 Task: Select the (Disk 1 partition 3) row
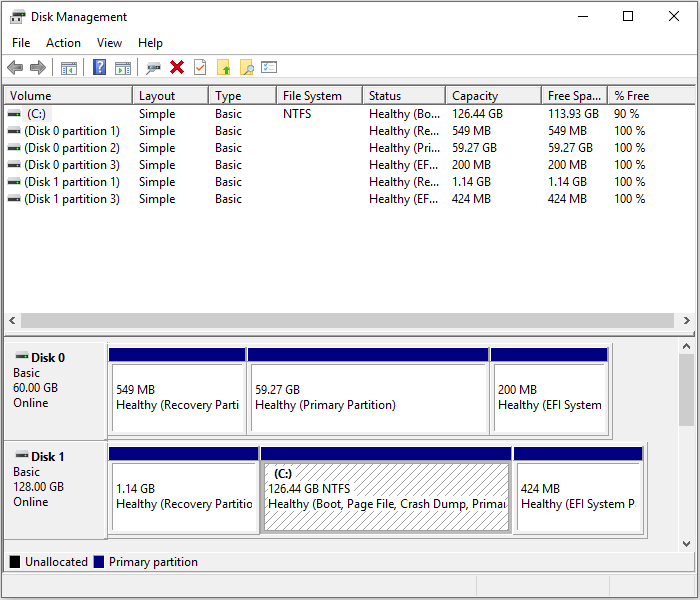point(349,199)
